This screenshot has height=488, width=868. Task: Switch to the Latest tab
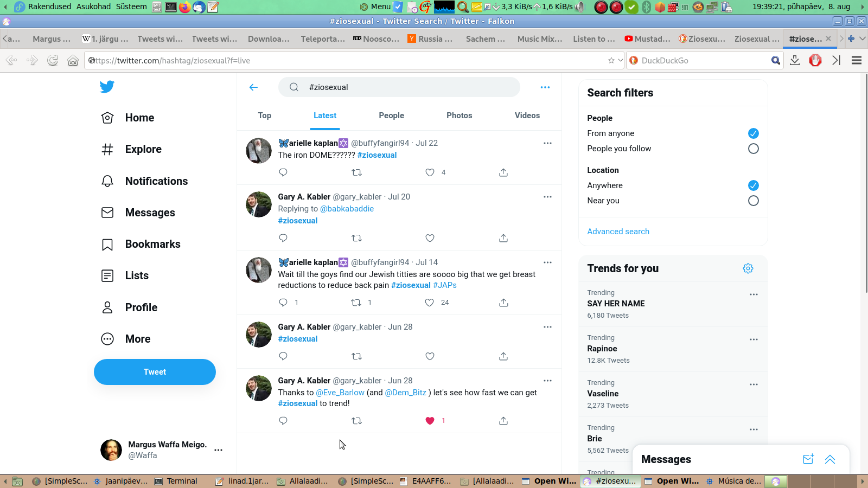(325, 115)
